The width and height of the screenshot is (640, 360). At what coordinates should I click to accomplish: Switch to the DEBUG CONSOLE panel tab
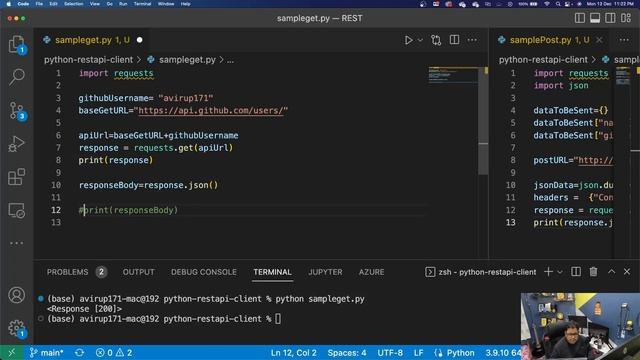[x=204, y=272]
